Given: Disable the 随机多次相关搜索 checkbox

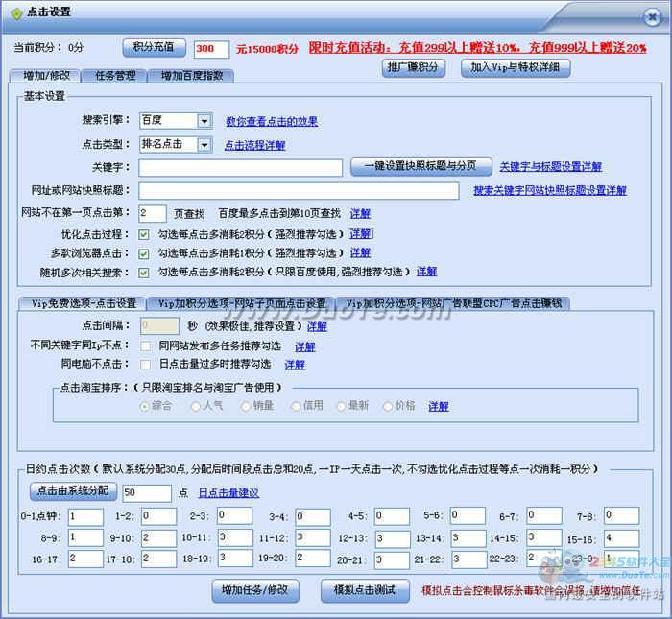Looking at the screenshot, I should pyautogui.click(x=144, y=273).
